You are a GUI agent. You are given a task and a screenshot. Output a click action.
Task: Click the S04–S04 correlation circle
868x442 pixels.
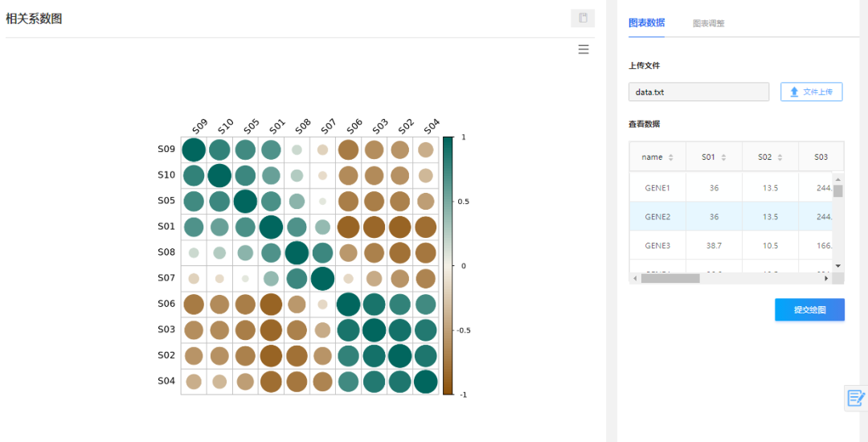(x=425, y=382)
